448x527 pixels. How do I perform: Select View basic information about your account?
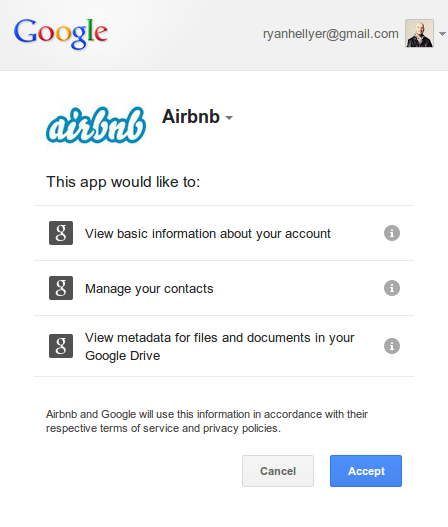click(208, 234)
